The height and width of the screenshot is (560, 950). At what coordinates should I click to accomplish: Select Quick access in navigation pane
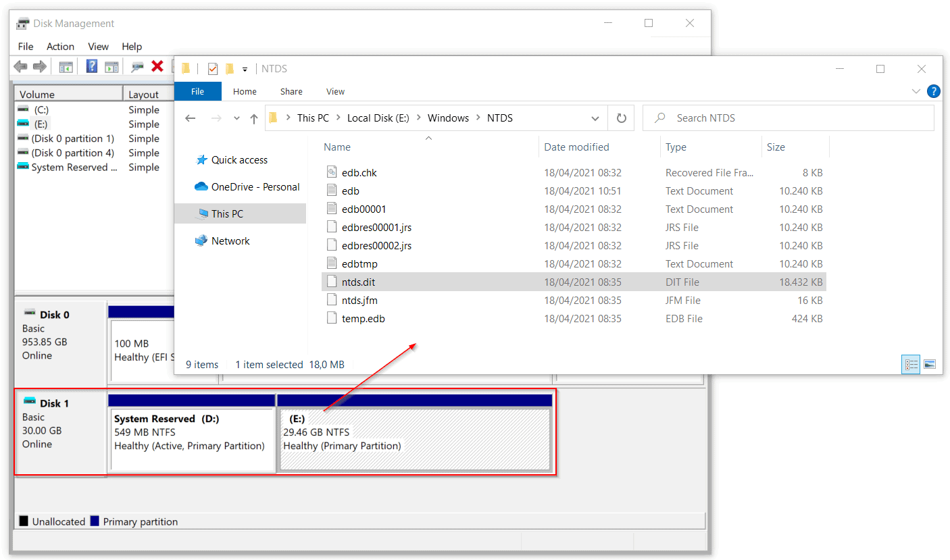(x=239, y=160)
